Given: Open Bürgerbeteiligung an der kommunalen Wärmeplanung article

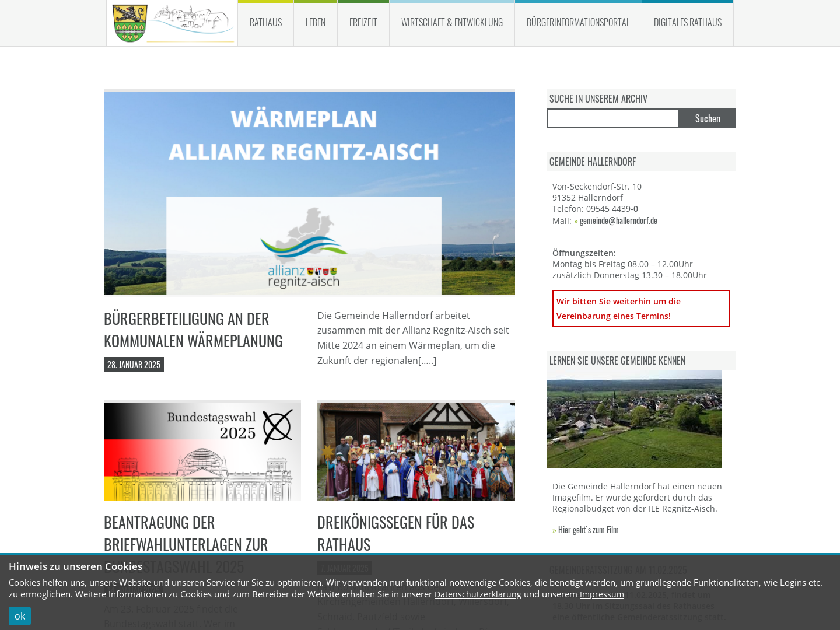Looking at the screenshot, I should click(x=193, y=329).
